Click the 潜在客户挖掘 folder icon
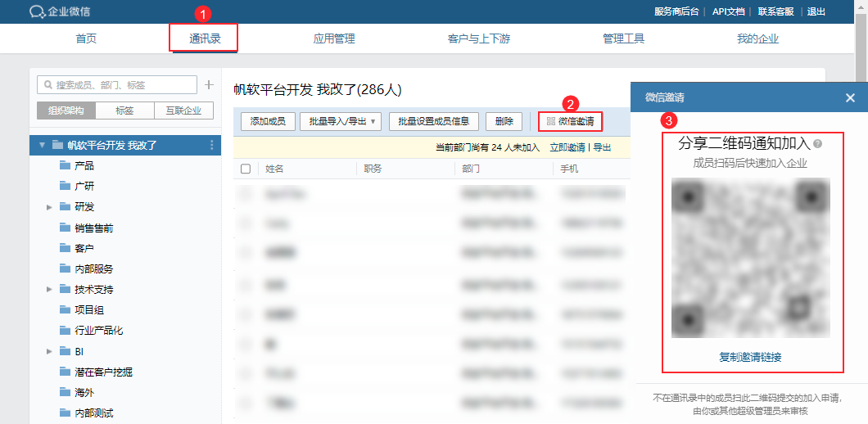The image size is (868, 424). [x=64, y=372]
